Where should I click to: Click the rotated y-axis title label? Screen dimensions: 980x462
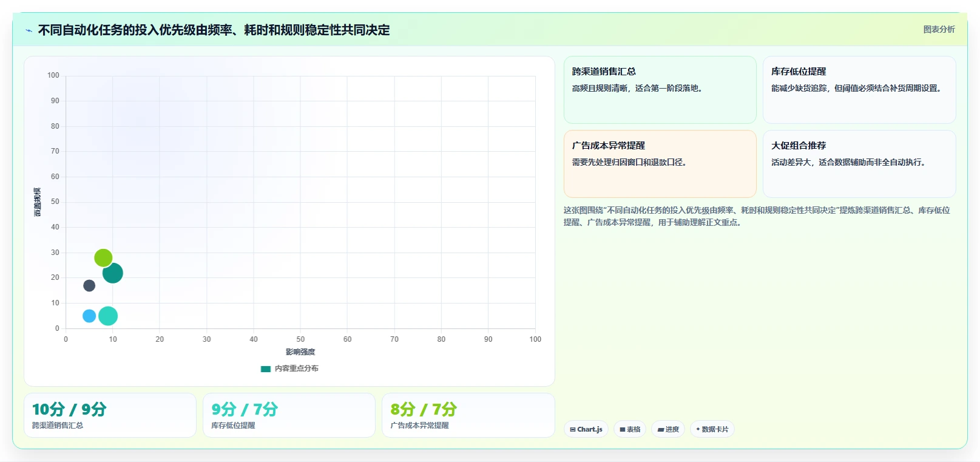pos(38,202)
